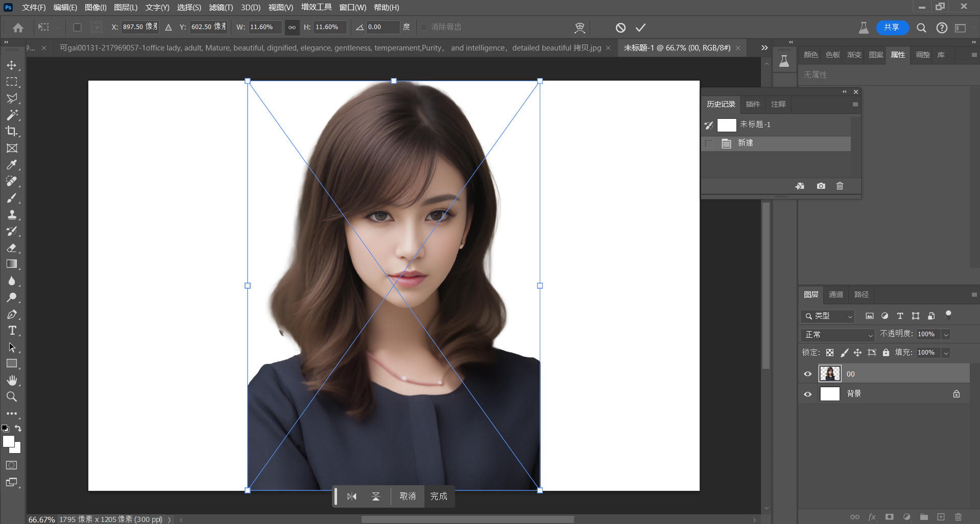Select the Pen tool

click(12, 314)
